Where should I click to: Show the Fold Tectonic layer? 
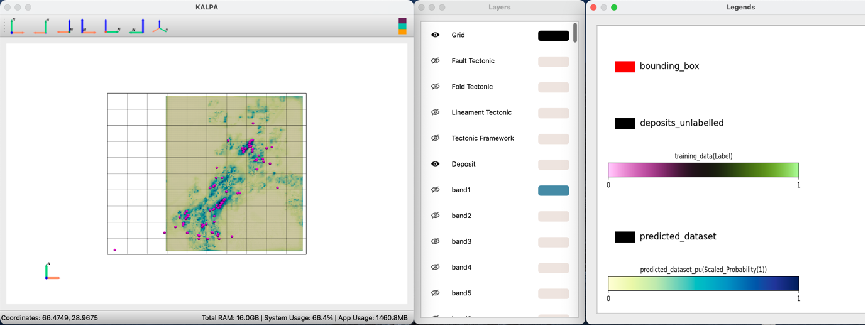tap(436, 87)
